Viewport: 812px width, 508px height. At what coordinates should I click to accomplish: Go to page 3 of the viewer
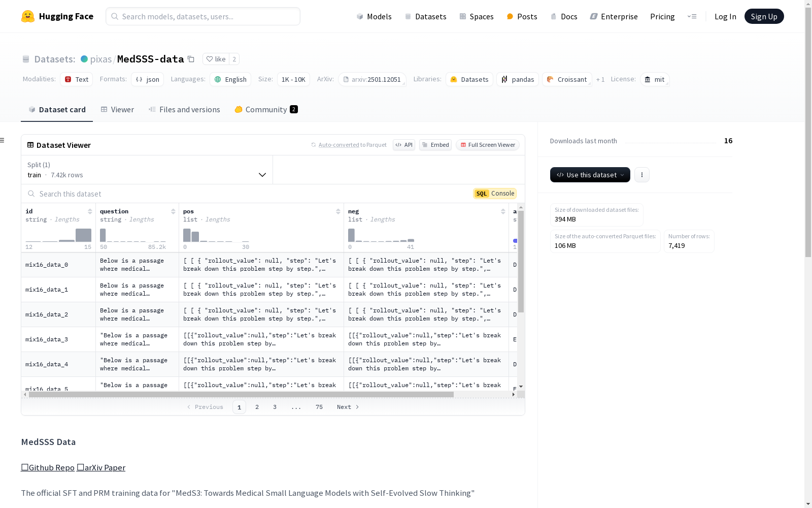pos(275,407)
